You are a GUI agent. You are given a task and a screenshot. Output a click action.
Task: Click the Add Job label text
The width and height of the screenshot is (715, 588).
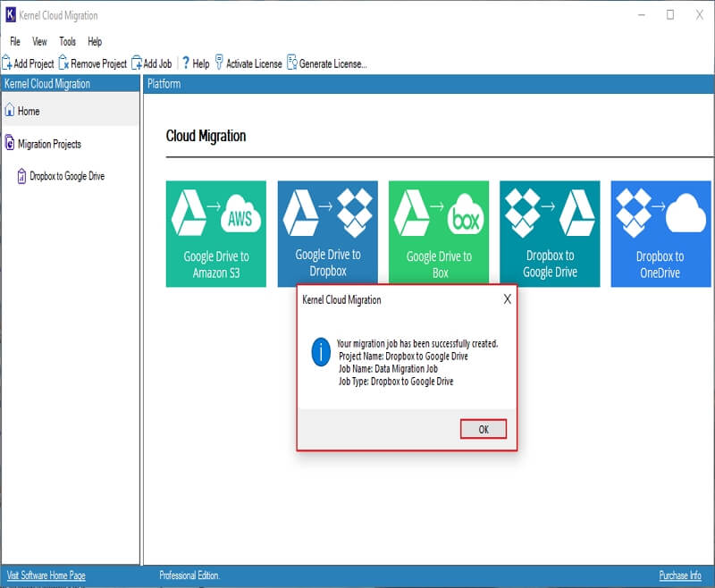coord(158,63)
